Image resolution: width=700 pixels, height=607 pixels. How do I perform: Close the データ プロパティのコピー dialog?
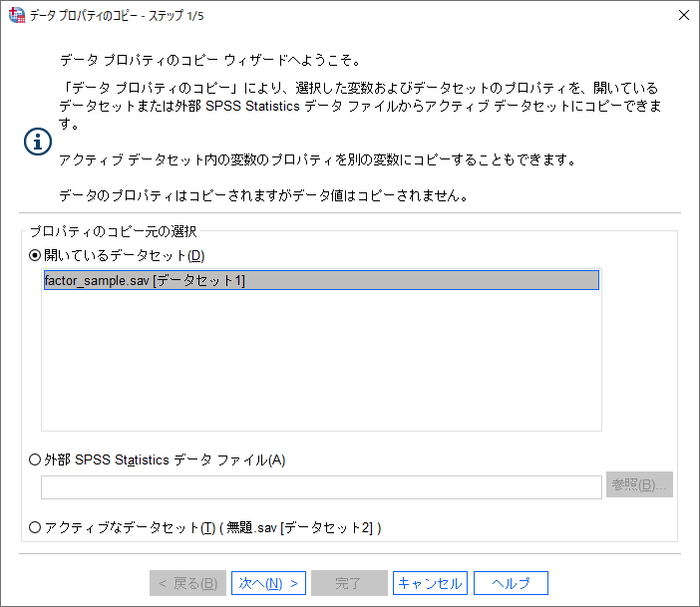coord(683,15)
